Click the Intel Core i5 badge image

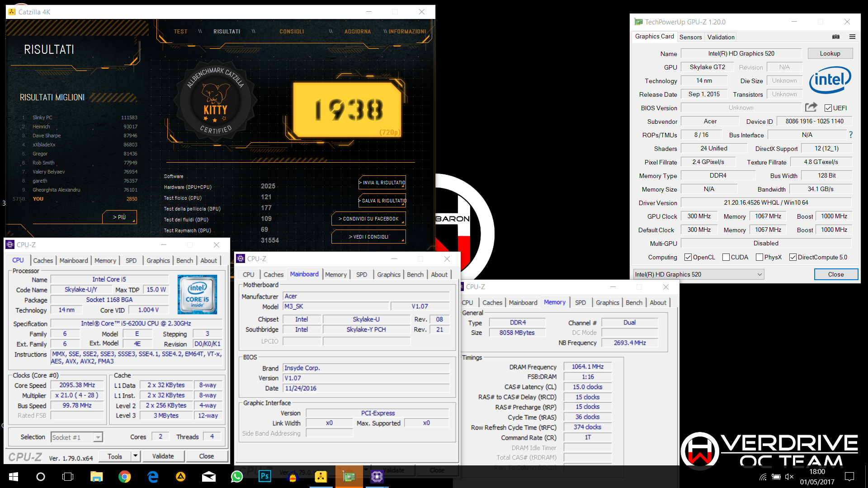pyautogui.click(x=197, y=295)
